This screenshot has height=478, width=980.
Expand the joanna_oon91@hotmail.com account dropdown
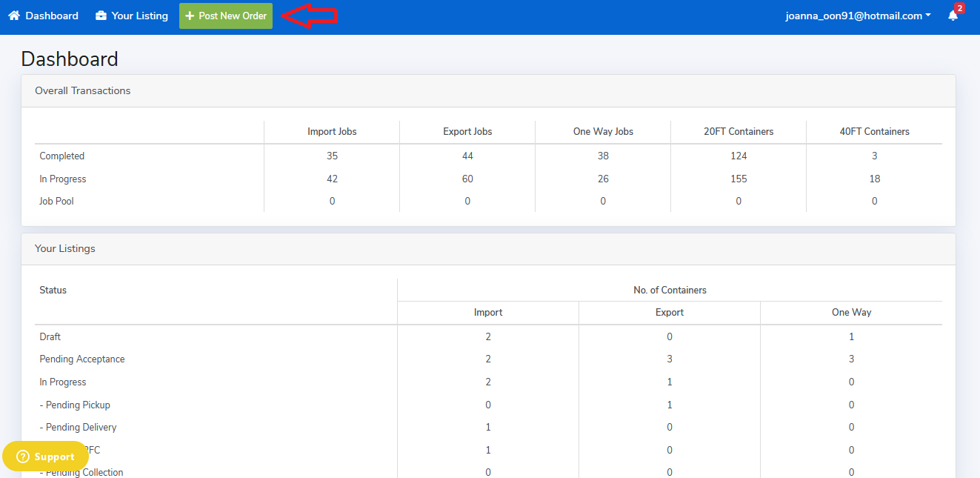(858, 16)
